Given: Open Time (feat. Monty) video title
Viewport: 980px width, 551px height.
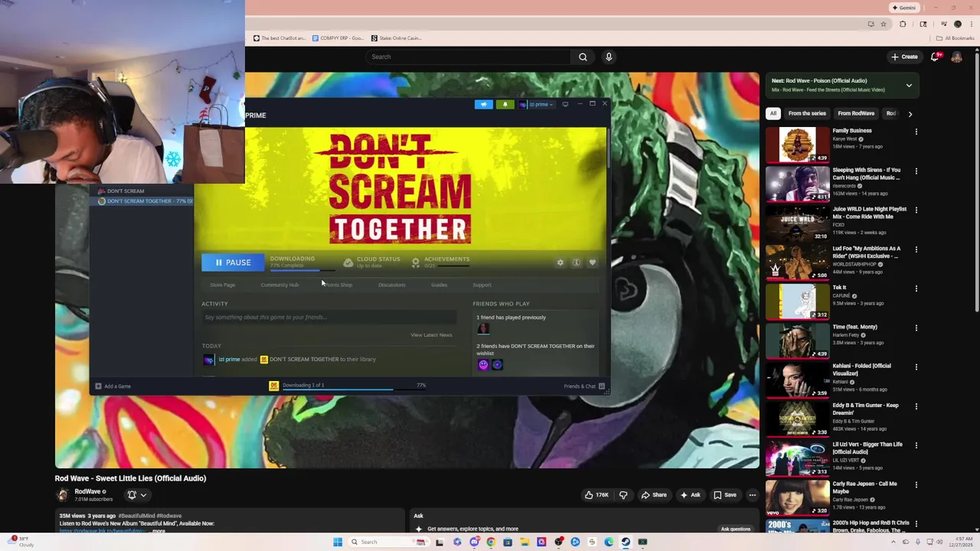Looking at the screenshot, I should pos(855,327).
